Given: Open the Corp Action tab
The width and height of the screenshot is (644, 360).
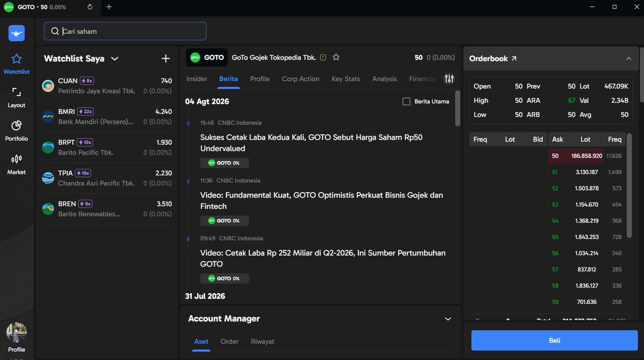Looking at the screenshot, I should [x=301, y=79].
